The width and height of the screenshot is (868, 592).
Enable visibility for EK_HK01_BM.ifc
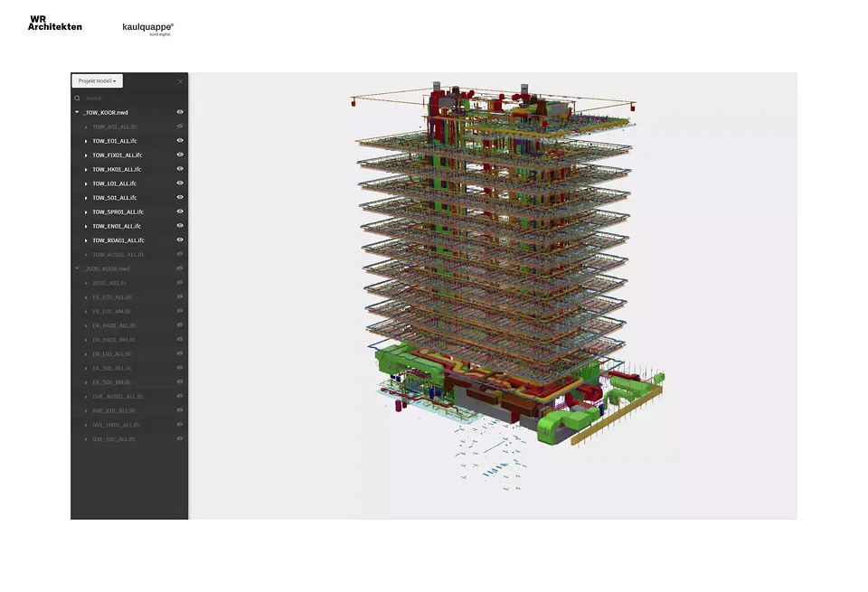coord(180,339)
